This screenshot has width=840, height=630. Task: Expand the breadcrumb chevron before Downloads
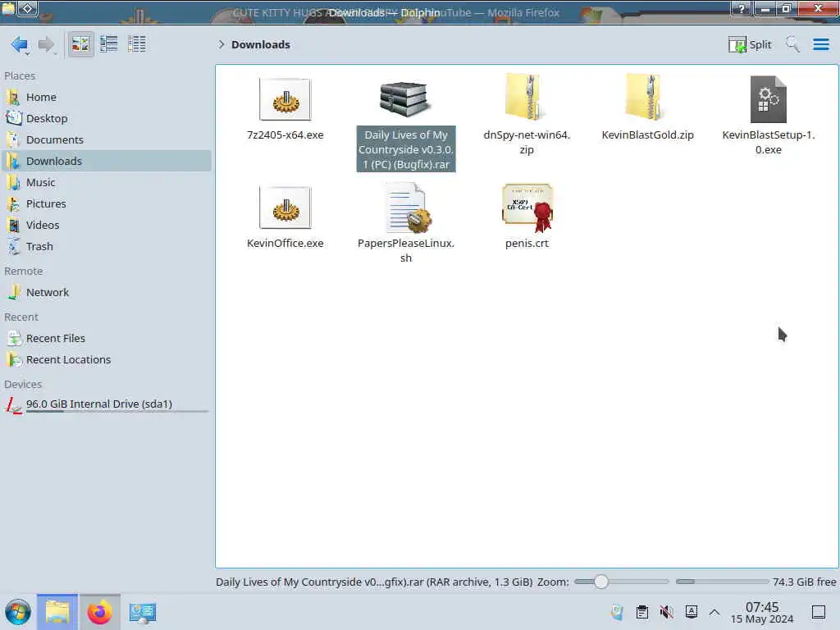[221, 44]
